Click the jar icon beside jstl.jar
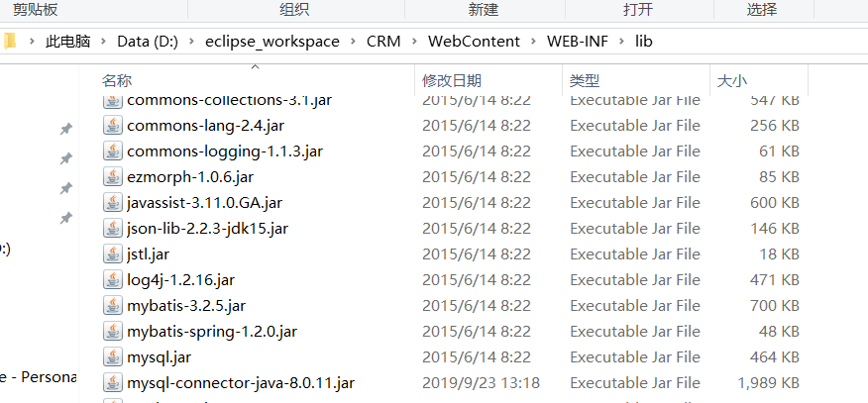The height and width of the screenshot is (403, 868). pyautogui.click(x=113, y=254)
